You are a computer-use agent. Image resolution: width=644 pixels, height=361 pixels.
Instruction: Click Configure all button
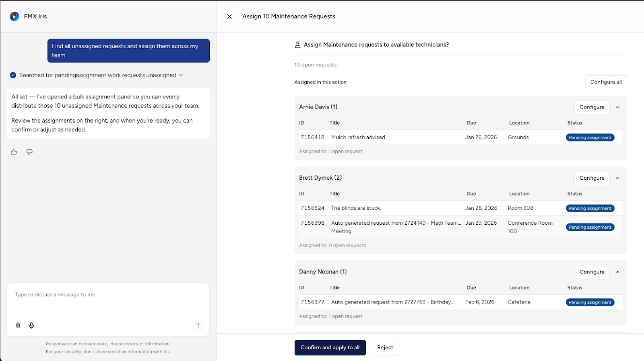click(606, 82)
